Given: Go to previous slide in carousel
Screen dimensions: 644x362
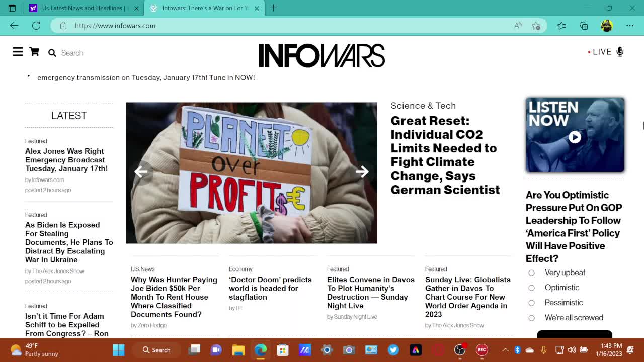Looking at the screenshot, I should [141, 172].
